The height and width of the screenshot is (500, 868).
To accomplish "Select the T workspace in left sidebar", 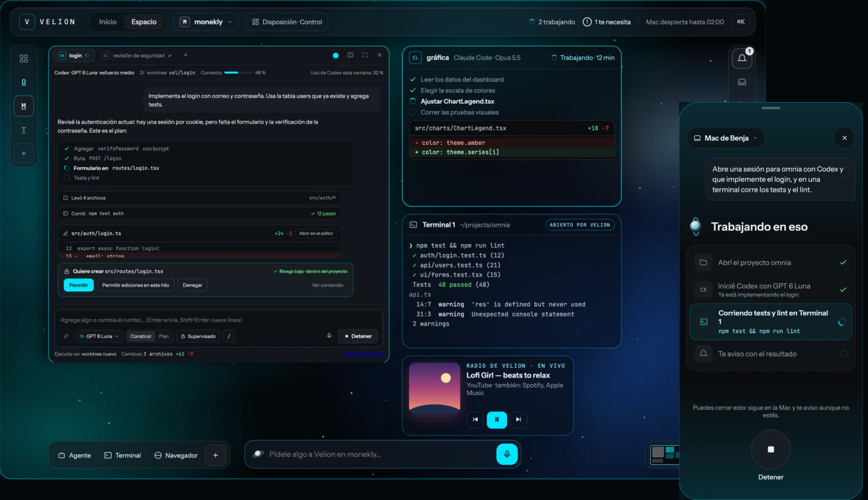I will [23, 130].
